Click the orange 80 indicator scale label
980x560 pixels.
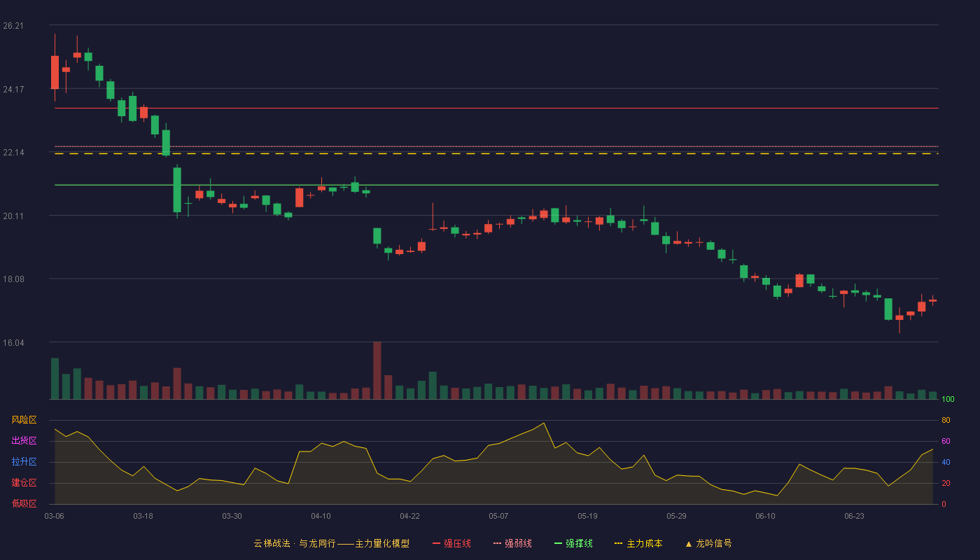(x=946, y=420)
